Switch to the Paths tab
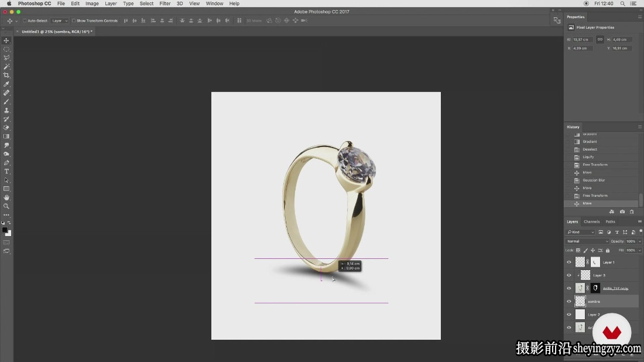This screenshot has height=362, width=644. 610,221
